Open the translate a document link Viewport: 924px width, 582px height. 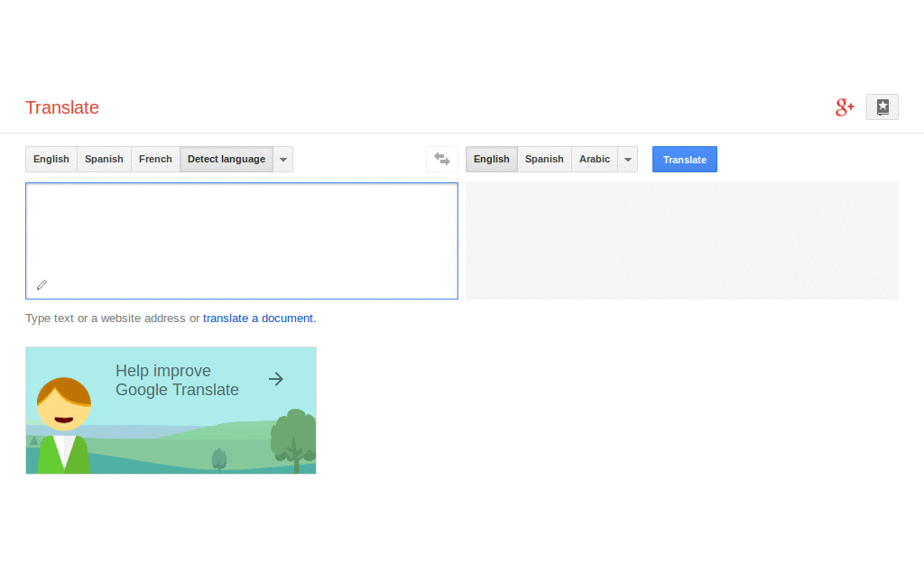click(x=258, y=319)
